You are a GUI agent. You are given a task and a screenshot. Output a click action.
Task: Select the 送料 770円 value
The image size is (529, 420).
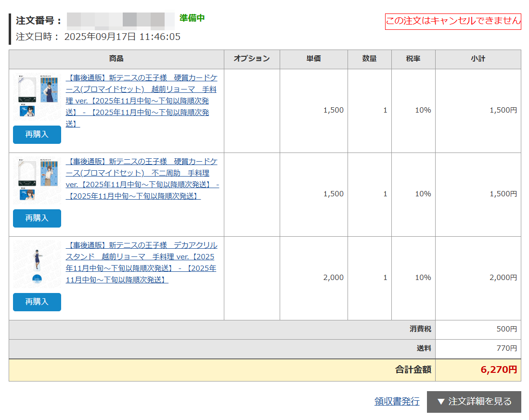(x=507, y=348)
